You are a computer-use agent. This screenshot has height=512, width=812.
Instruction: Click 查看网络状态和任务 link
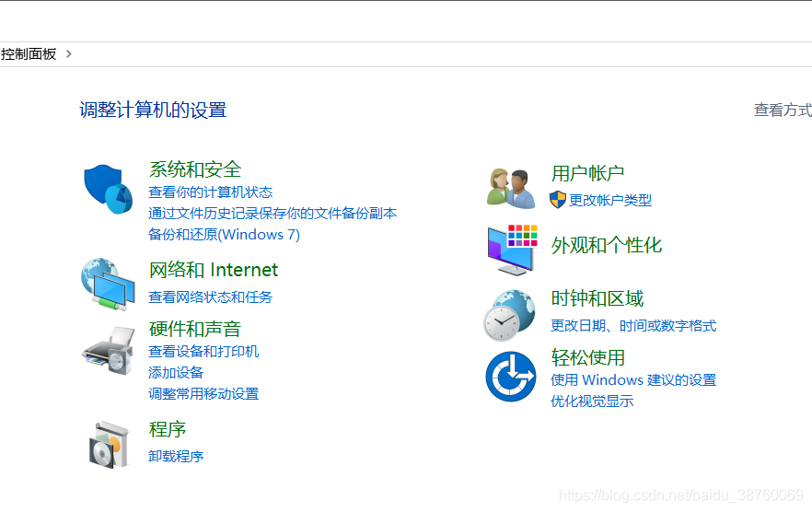click(x=210, y=297)
